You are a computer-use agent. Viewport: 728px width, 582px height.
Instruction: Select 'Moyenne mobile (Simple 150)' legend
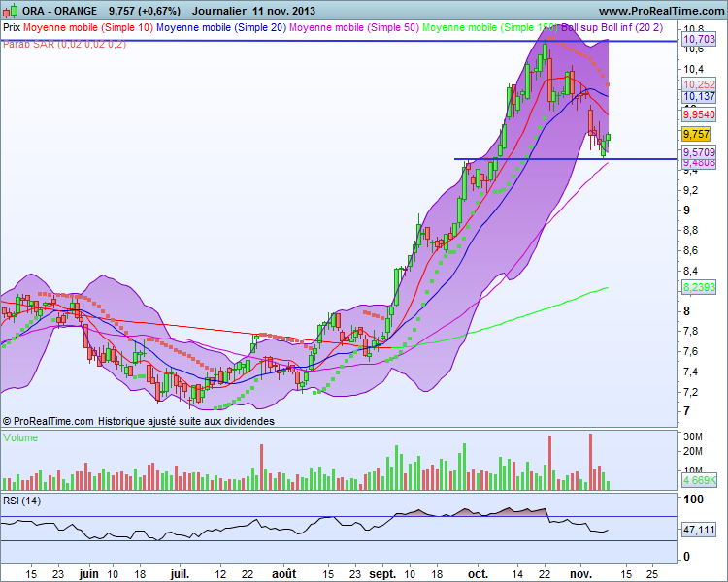click(490, 27)
